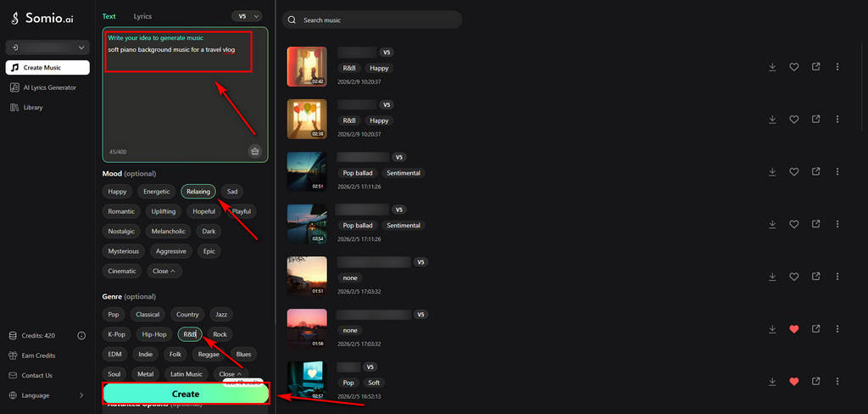The image size is (868, 414).
Task: Select the Latin Music genre chip
Action: tap(186, 374)
